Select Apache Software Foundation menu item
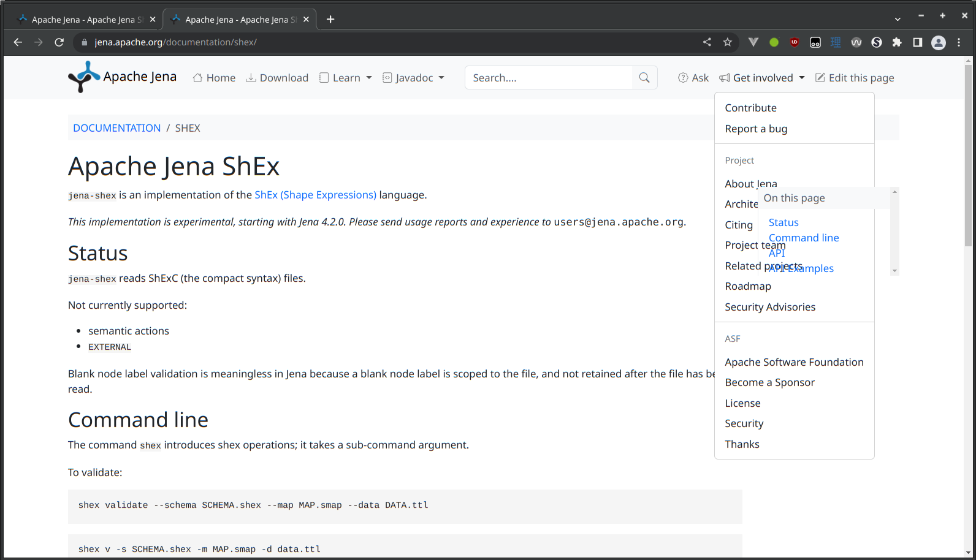 point(795,362)
